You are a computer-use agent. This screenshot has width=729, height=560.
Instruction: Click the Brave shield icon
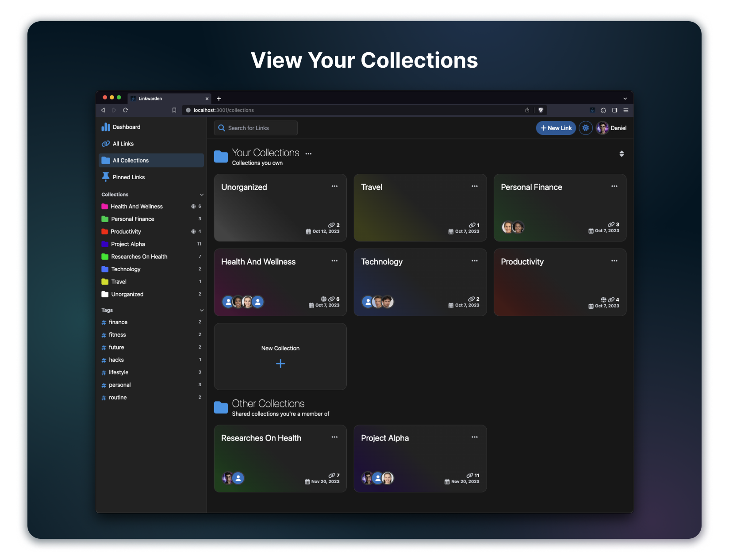(x=541, y=110)
